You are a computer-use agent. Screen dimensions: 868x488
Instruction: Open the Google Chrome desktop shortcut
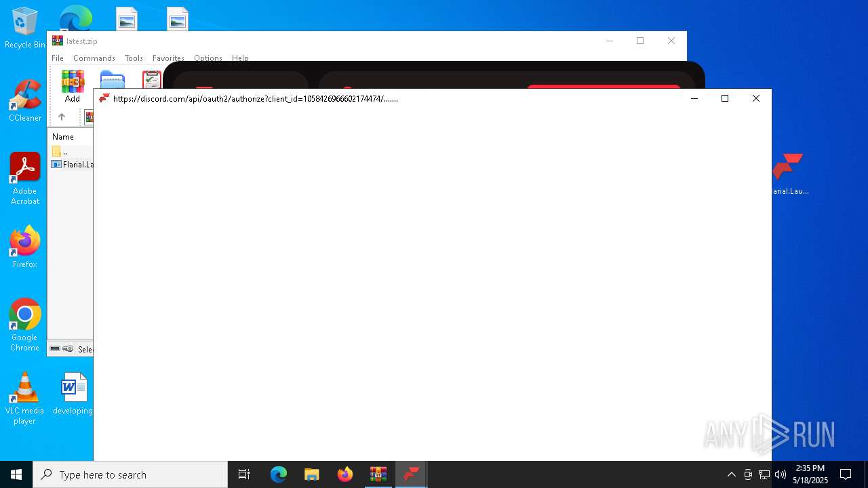[x=25, y=325]
